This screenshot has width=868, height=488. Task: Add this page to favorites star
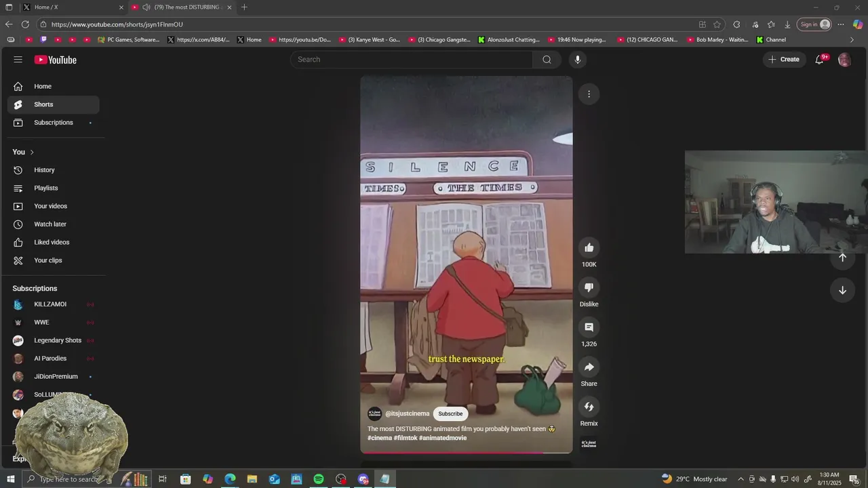[x=717, y=24]
